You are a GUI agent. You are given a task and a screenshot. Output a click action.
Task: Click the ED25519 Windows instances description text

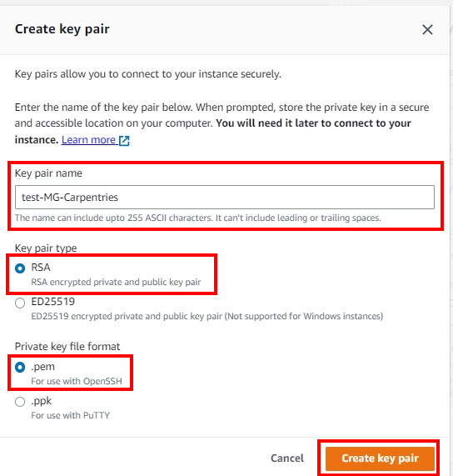click(x=207, y=316)
